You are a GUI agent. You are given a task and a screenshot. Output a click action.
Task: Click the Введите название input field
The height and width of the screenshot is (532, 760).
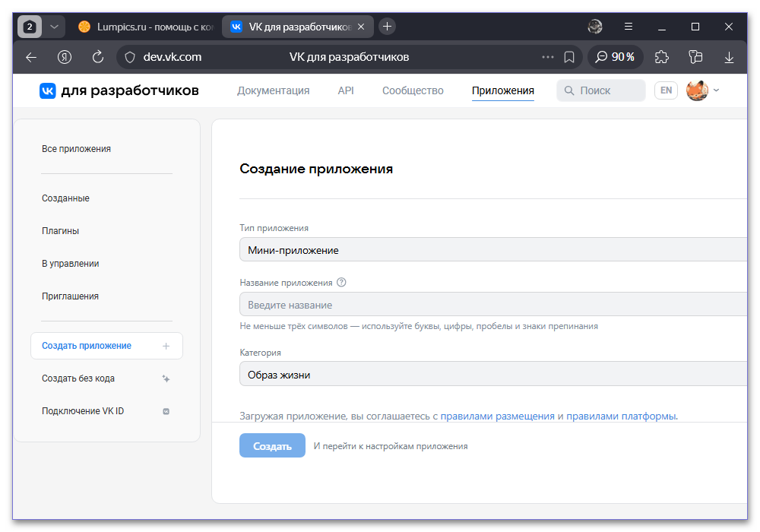pyautogui.click(x=493, y=305)
